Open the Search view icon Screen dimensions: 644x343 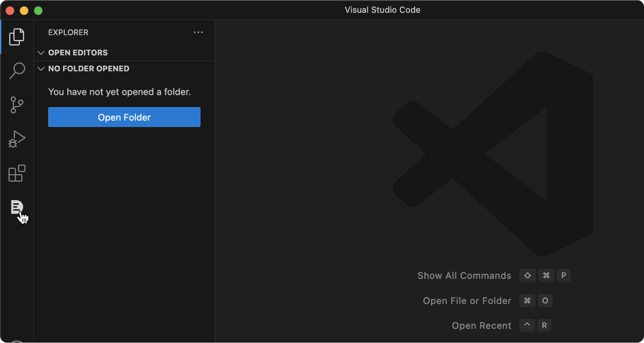point(17,71)
